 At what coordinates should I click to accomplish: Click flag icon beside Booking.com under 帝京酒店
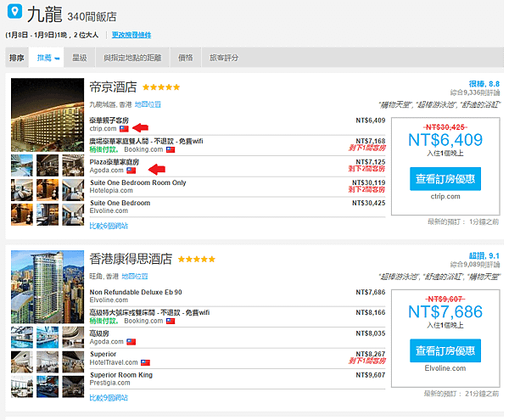click(x=171, y=149)
